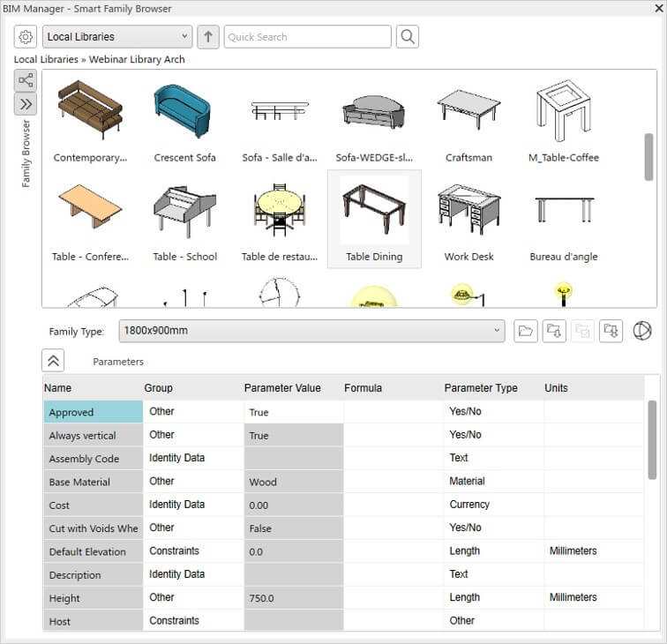Select the Always vertical parameter name
Screen dimensions: 667x644
coord(94,435)
